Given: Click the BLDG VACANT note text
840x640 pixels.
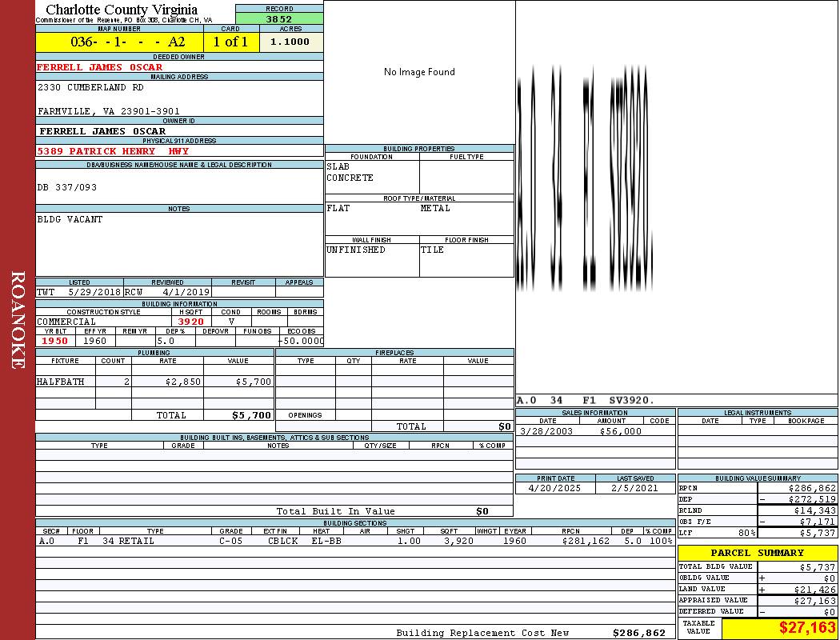Looking at the screenshot, I should pyautogui.click(x=70, y=219).
